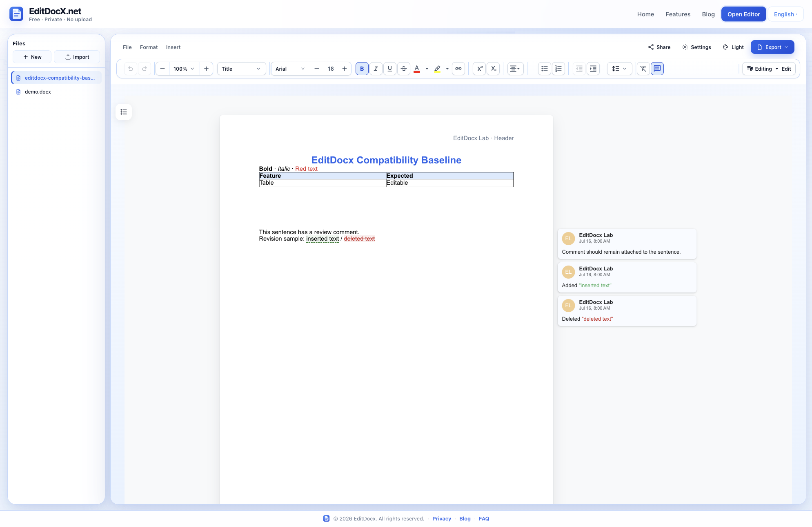Click the FAQ footer link

click(x=484, y=519)
